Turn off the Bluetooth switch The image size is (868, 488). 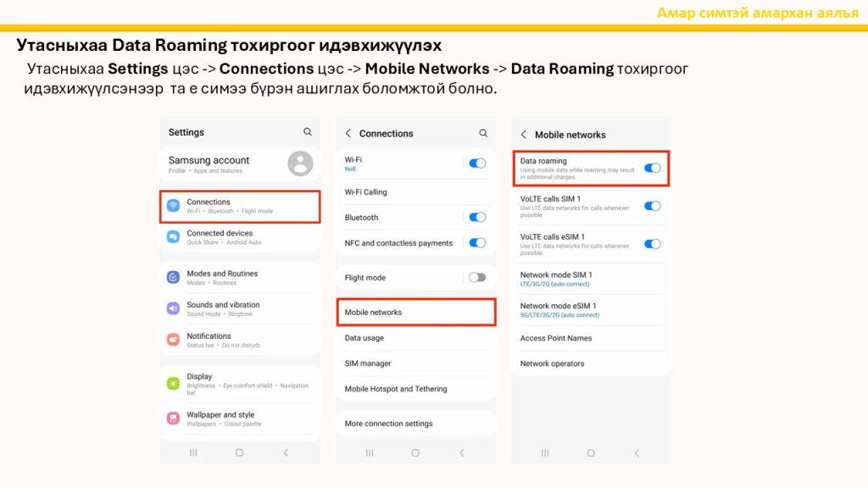pyautogui.click(x=477, y=218)
